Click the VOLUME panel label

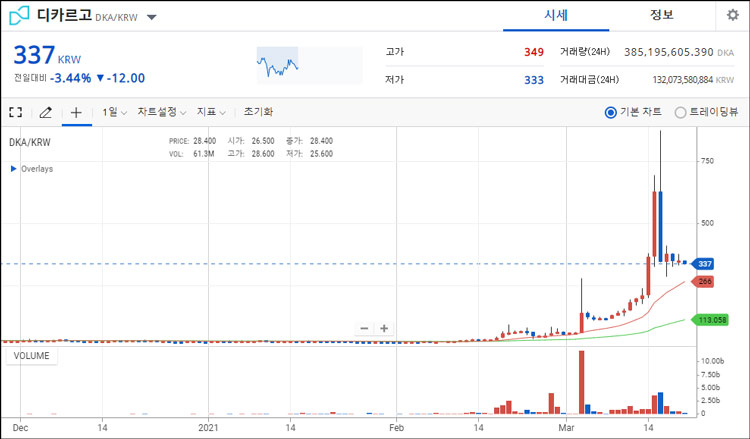(32, 356)
